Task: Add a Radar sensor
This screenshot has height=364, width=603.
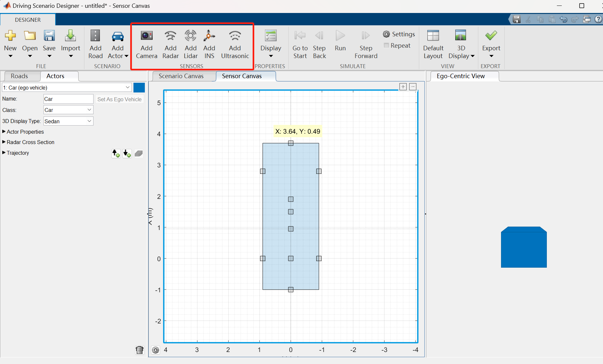Action: tap(170, 44)
